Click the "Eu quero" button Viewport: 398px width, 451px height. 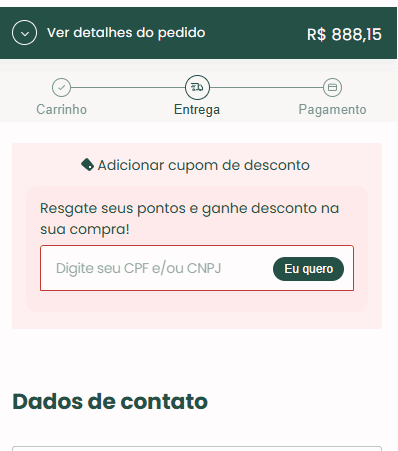308,269
